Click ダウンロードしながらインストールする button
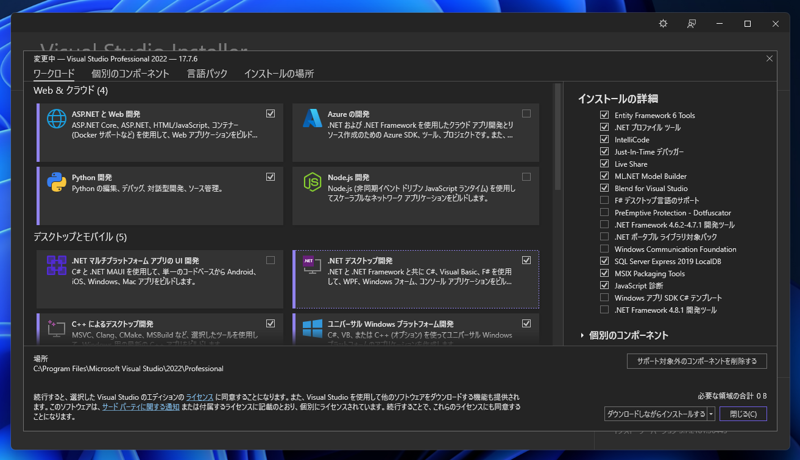800x460 pixels. 656,414
